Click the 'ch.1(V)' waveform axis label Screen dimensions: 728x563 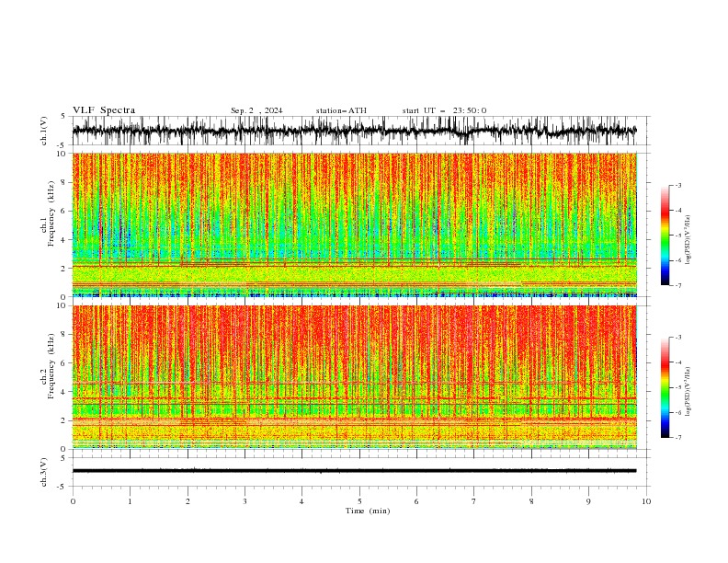pos(44,131)
